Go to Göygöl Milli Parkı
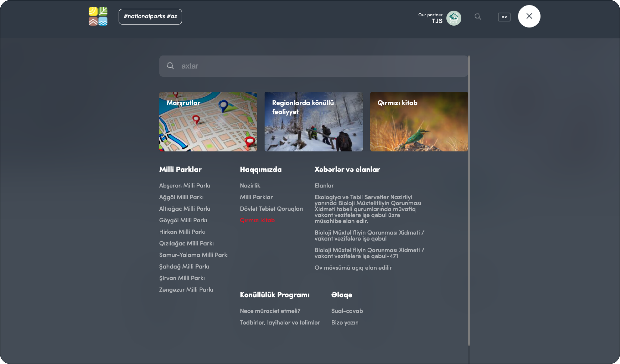The width and height of the screenshot is (620, 364). point(183,220)
